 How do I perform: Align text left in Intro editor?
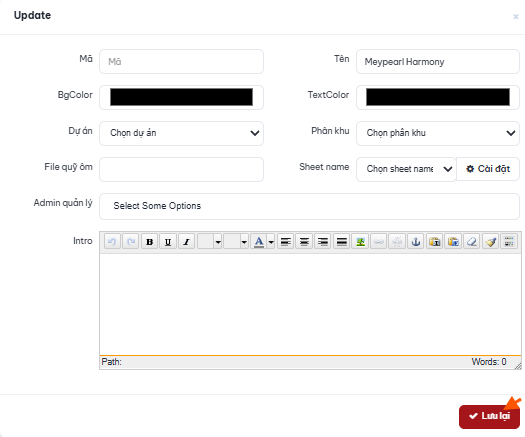click(x=286, y=241)
